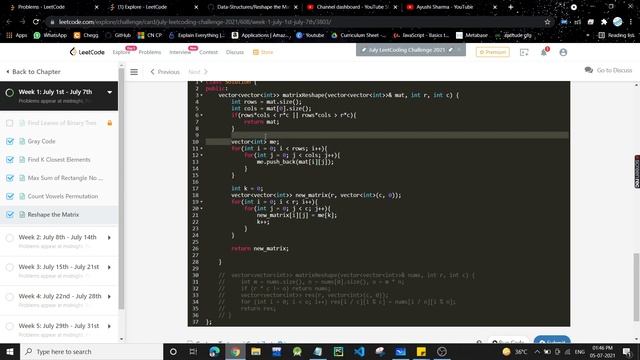Open File Explorer from the taskbar
This screenshot has width=640, height=360.
pyautogui.click(x=256, y=351)
